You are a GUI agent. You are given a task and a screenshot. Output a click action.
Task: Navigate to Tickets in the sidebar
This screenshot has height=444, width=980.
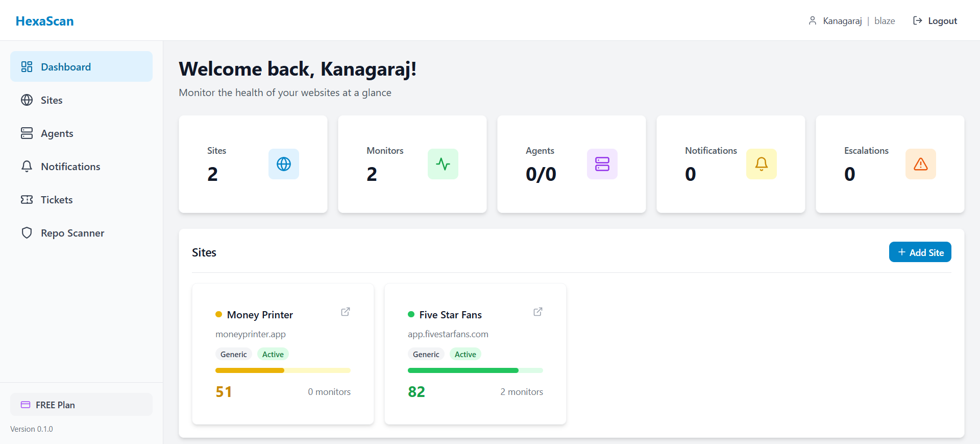click(57, 200)
